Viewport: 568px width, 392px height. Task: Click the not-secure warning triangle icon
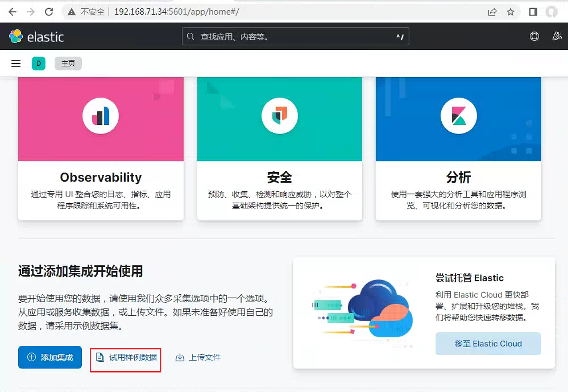point(72,12)
